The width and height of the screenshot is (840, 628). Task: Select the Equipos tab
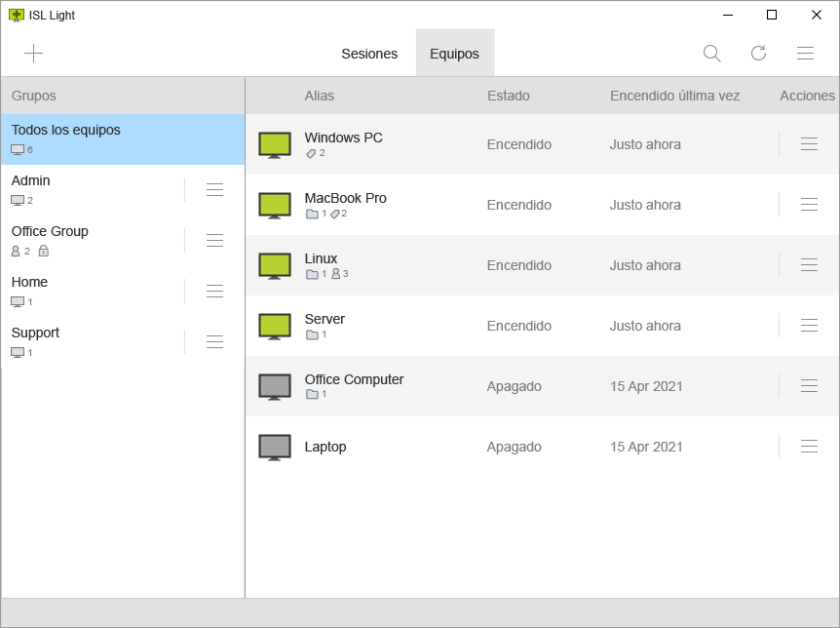454,54
